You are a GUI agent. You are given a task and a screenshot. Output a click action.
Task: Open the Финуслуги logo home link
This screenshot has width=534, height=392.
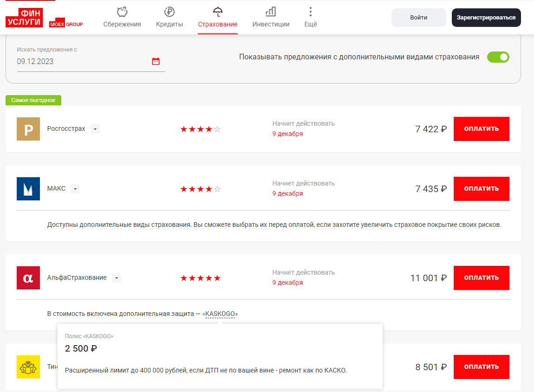[x=24, y=18]
